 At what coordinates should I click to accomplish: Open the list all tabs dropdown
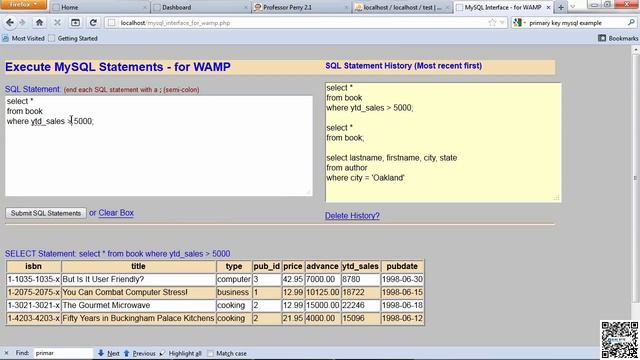coord(573,7)
